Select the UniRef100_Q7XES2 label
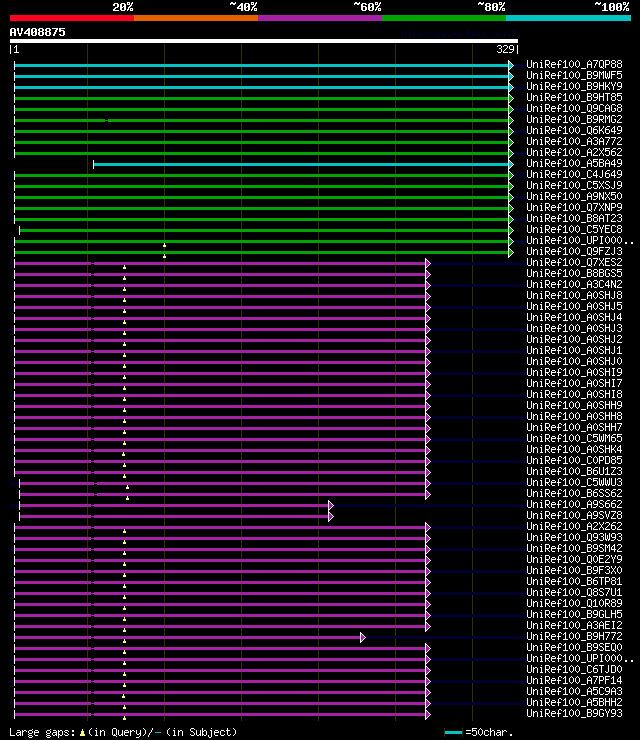Viewport: 640px width, 740px height. click(574, 262)
